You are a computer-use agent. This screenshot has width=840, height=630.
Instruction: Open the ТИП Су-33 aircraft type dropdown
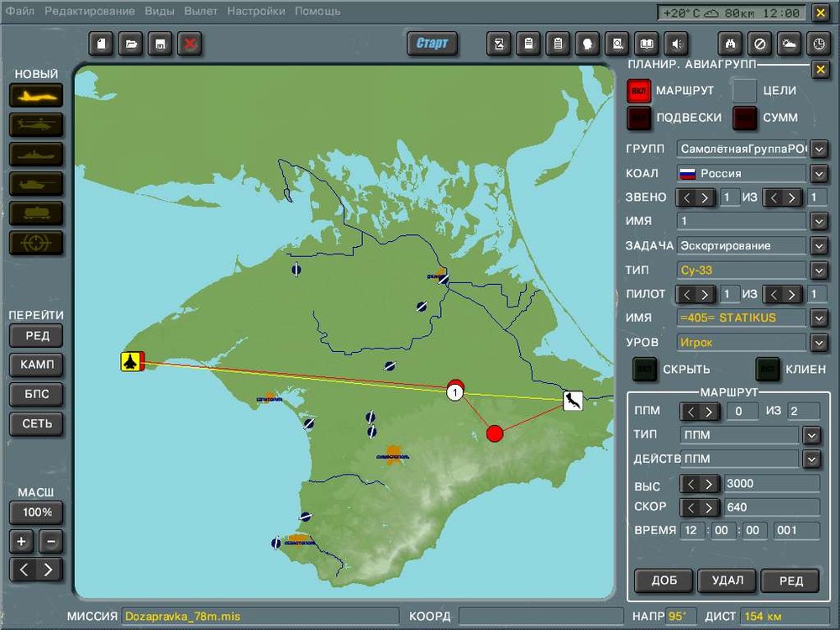tap(819, 270)
